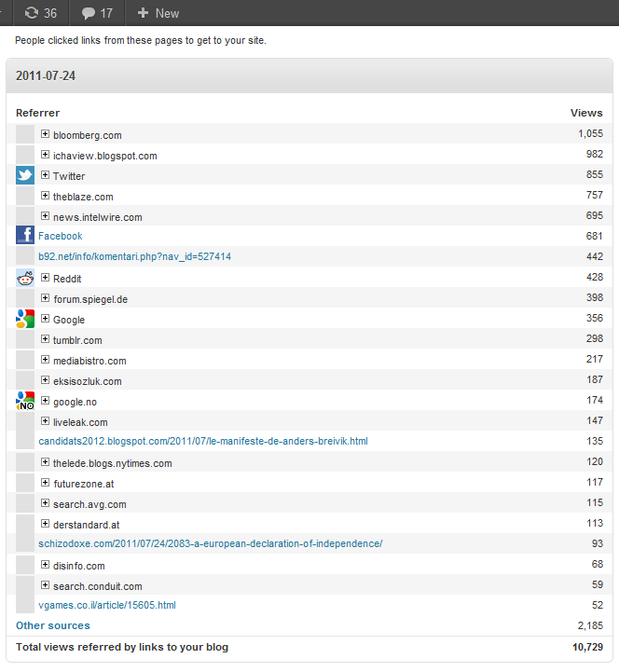Expand the forum.spiegel.de referrer row

click(x=45, y=298)
